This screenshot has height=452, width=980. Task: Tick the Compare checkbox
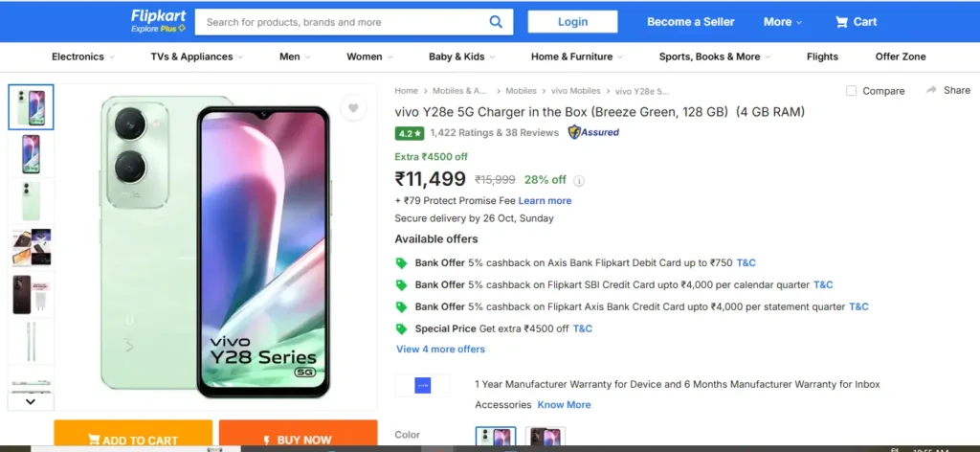[852, 91]
